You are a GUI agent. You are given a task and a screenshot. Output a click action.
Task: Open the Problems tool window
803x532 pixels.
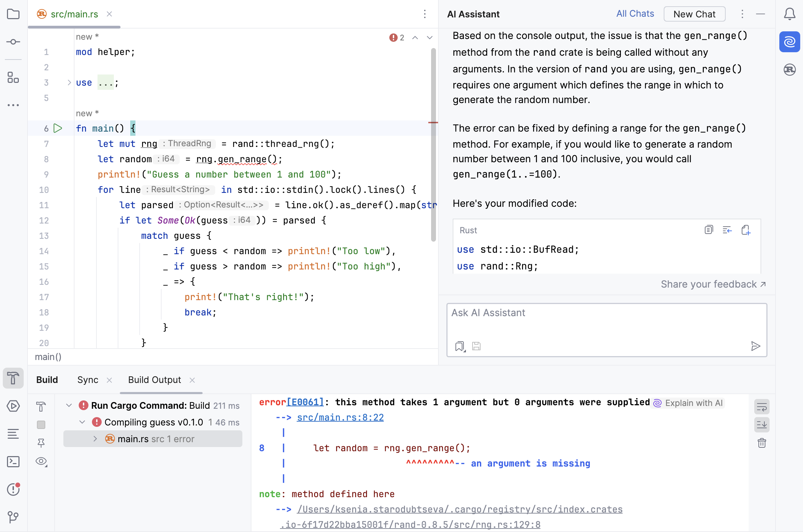pyautogui.click(x=13, y=490)
